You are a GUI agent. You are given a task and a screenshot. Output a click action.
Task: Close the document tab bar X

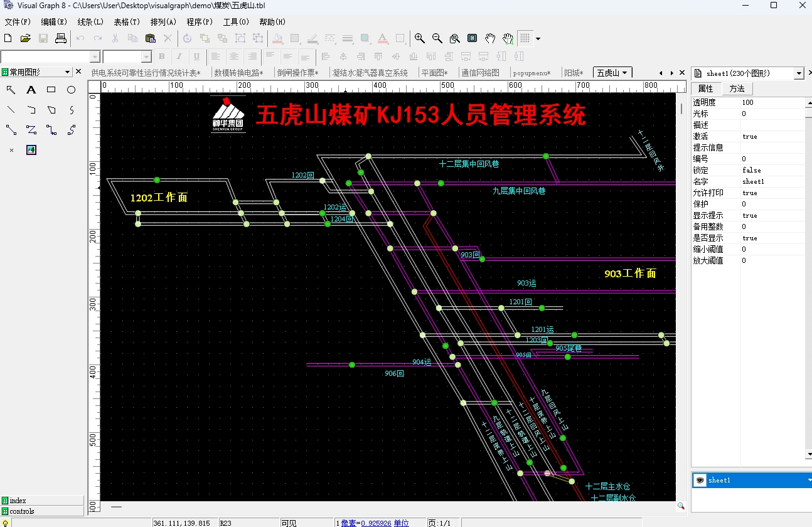click(x=682, y=73)
